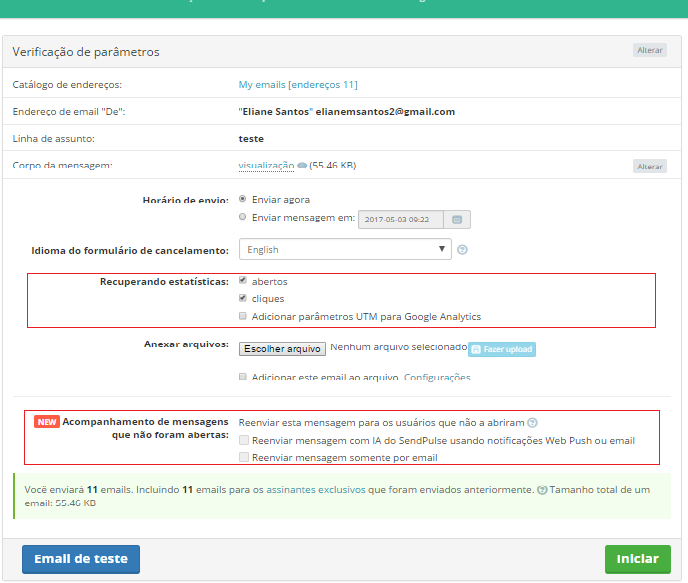Screen dimensions: 688x583
Task: Click the 'Verificação de parâmetros' heading
Action: tap(86, 52)
